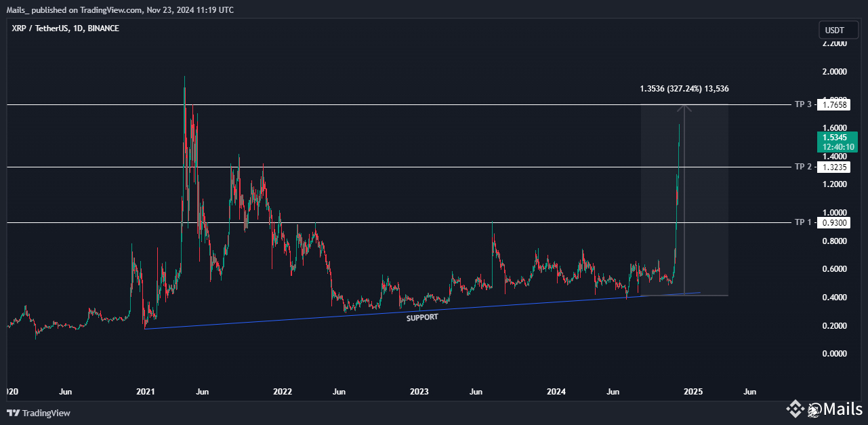Viewport: 868px width, 425px height.
Task: Click the 1.2000 price axis label
Action: coord(834,184)
